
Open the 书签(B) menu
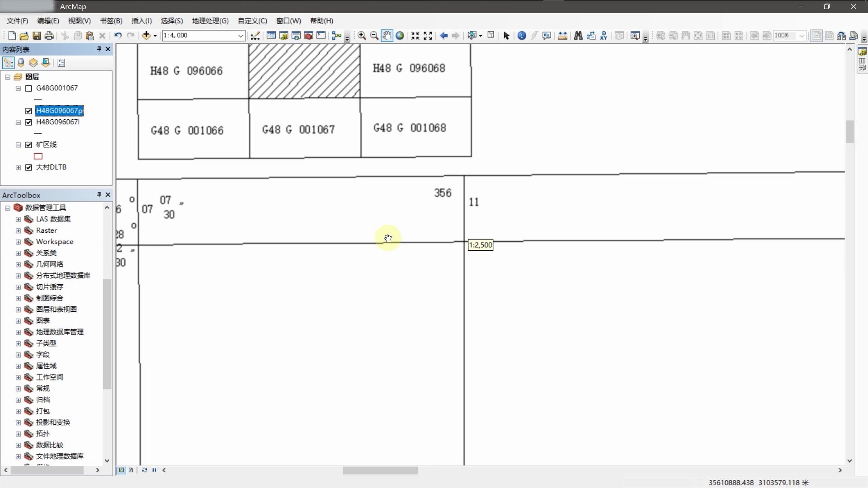tap(111, 21)
